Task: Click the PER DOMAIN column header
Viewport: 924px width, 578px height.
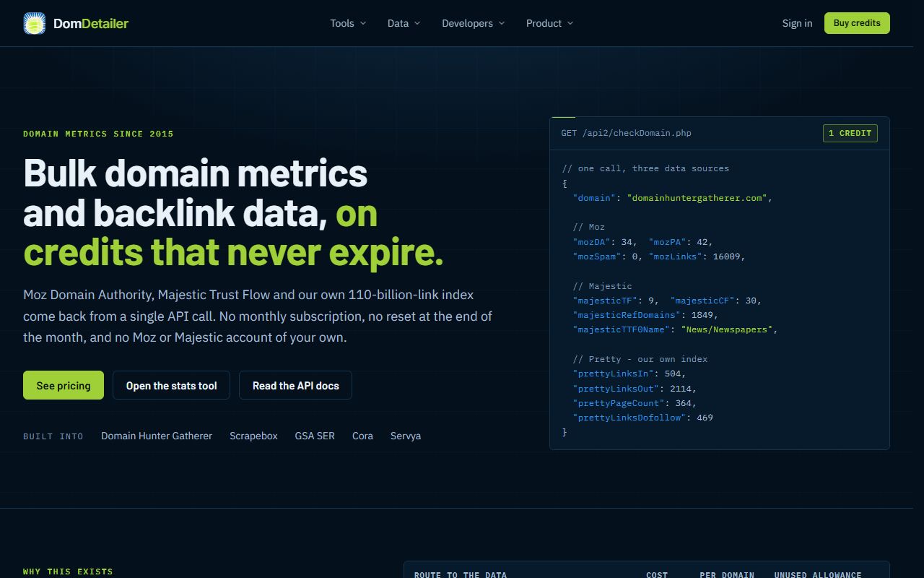Action: tap(727, 575)
